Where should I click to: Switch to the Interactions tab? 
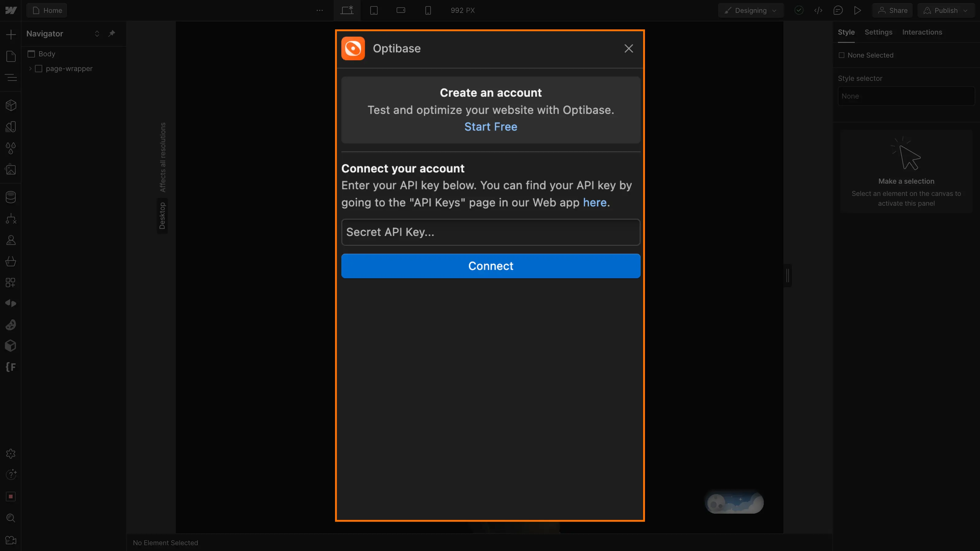(922, 32)
